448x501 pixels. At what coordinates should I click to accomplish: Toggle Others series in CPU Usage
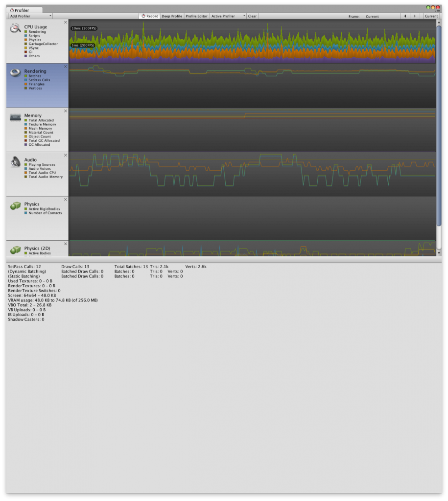25,56
